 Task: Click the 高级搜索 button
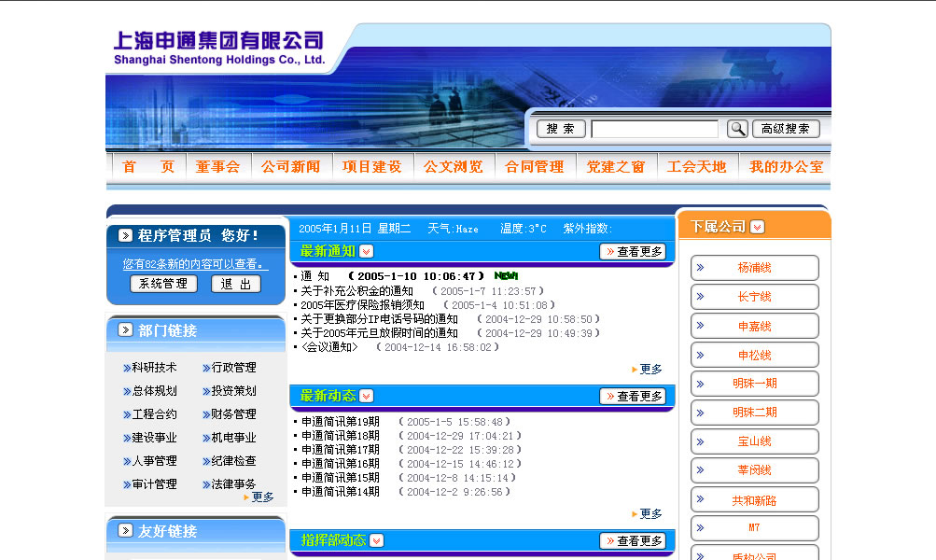point(786,129)
